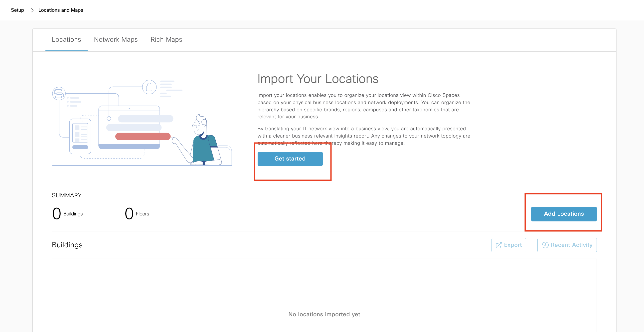644x332 pixels.
Task: Click the 'No locations imported yet' message
Action: click(324, 314)
